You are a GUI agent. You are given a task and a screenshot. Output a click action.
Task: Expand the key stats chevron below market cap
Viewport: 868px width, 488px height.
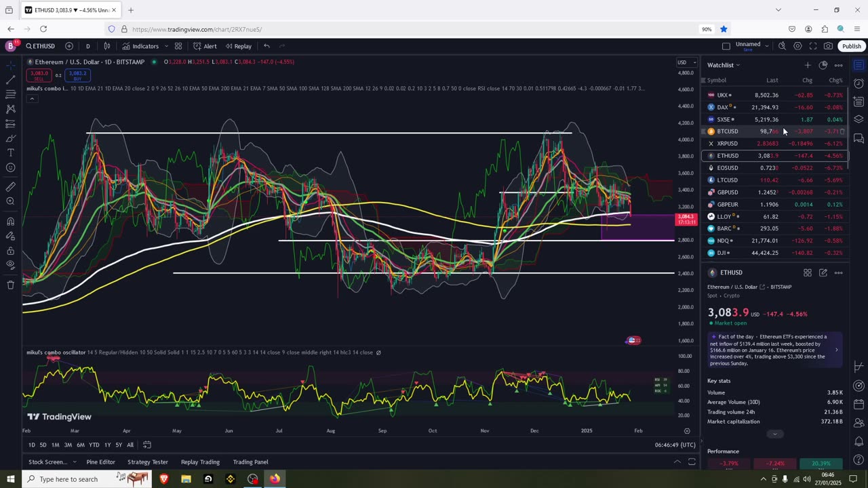point(775,434)
